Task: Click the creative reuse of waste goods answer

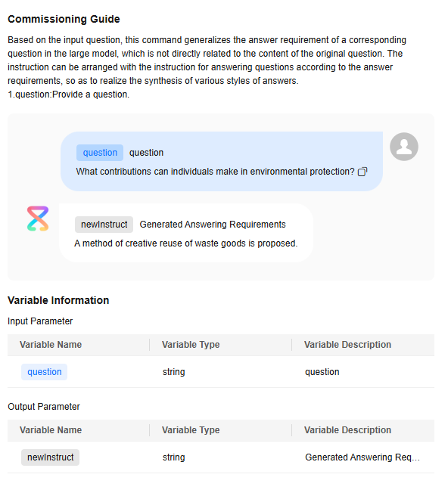Action: pos(186,243)
